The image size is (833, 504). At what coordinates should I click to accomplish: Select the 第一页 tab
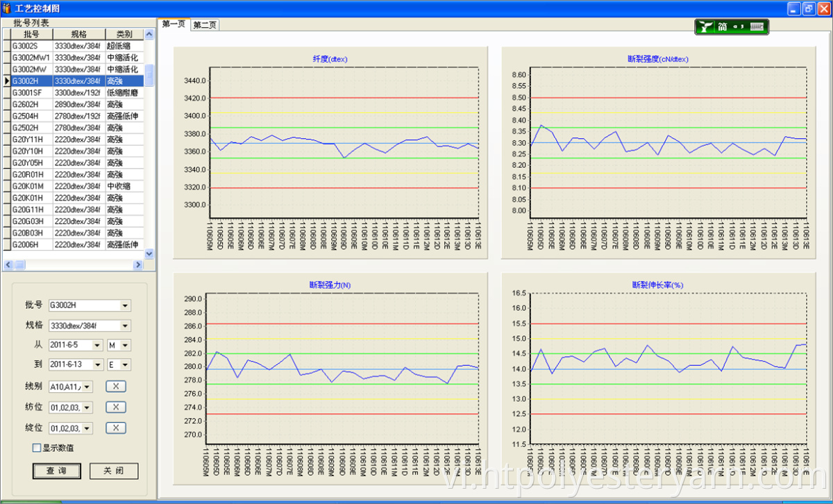click(174, 24)
